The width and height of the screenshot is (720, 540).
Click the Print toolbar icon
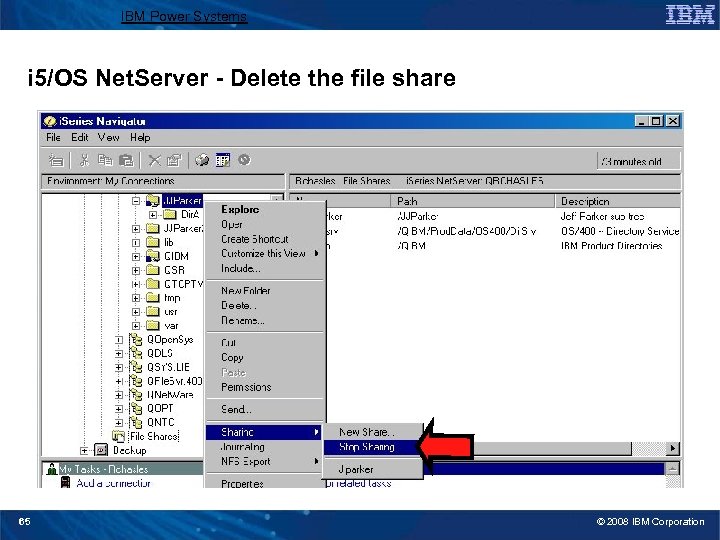coord(202,160)
